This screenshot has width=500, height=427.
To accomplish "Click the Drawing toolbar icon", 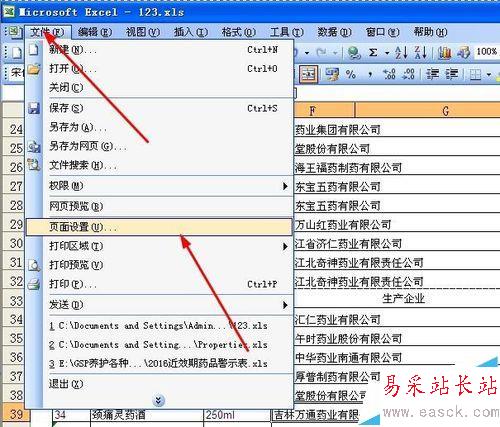I will (x=464, y=53).
